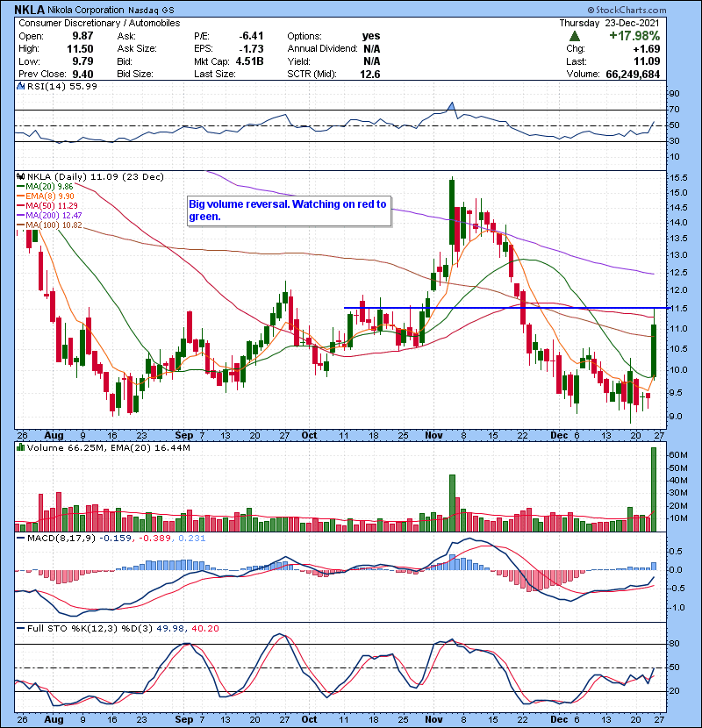Click the RSI(14) 55.99 indicator label

point(62,86)
